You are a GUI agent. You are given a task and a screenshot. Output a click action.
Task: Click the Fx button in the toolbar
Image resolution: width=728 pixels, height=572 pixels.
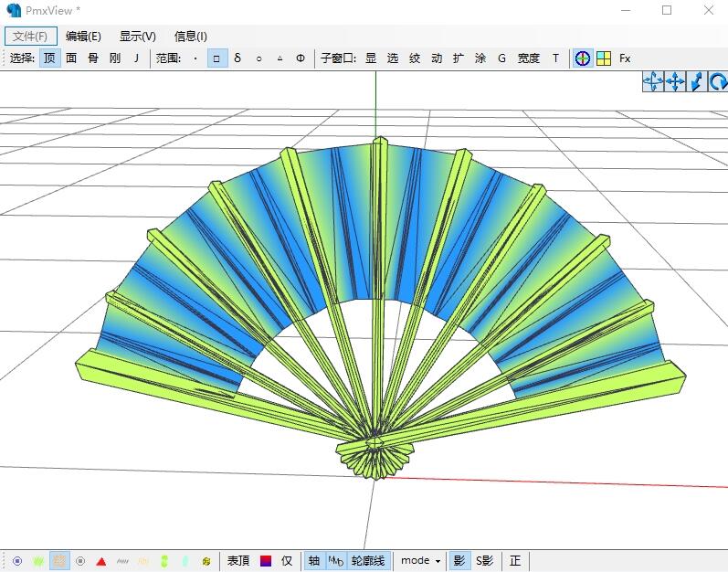625,58
